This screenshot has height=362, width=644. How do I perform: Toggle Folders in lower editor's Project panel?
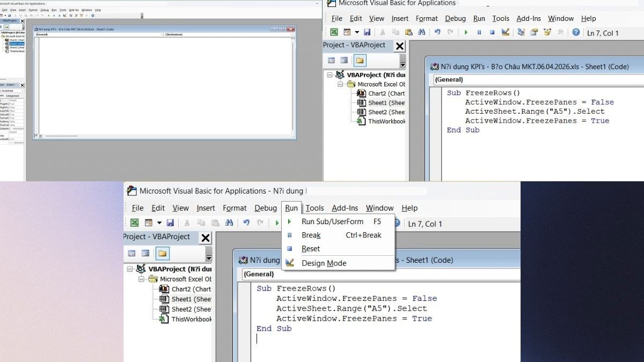pos(162,253)
